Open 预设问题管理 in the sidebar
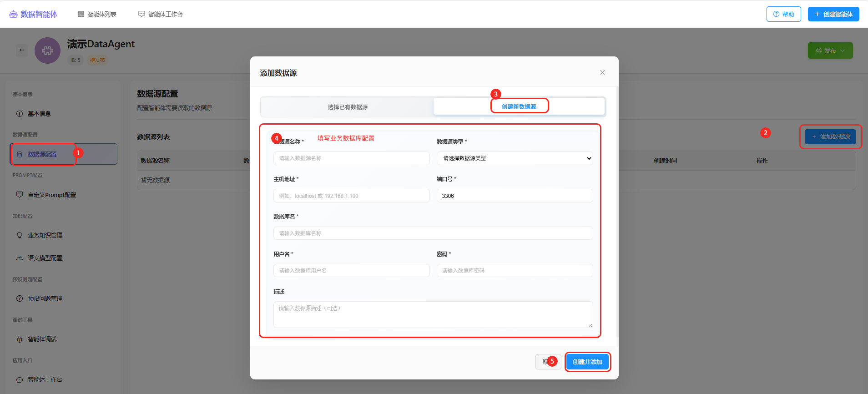The width and height of the screenshot is (868, 394). [x=64, y=298]
